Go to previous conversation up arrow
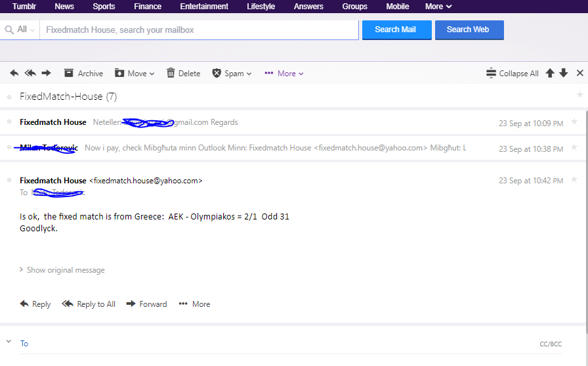Image resolution: width=588 pixels, height=366 pixels. click(550, 73)
